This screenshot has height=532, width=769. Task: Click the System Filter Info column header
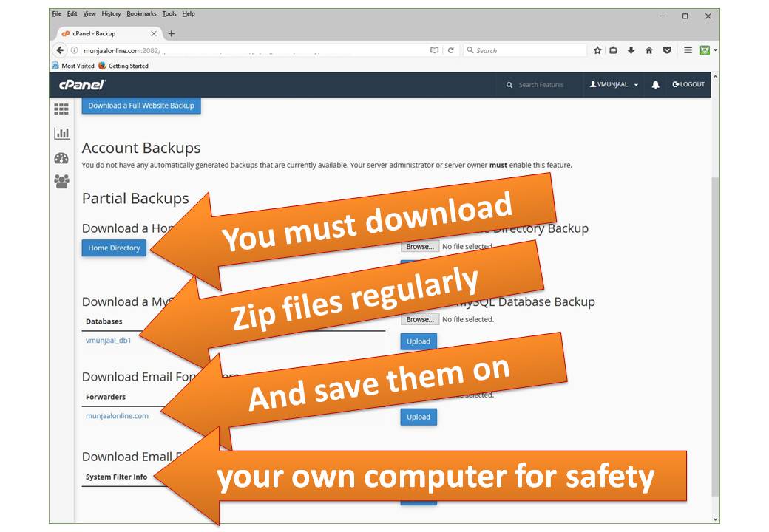point(116,477)
